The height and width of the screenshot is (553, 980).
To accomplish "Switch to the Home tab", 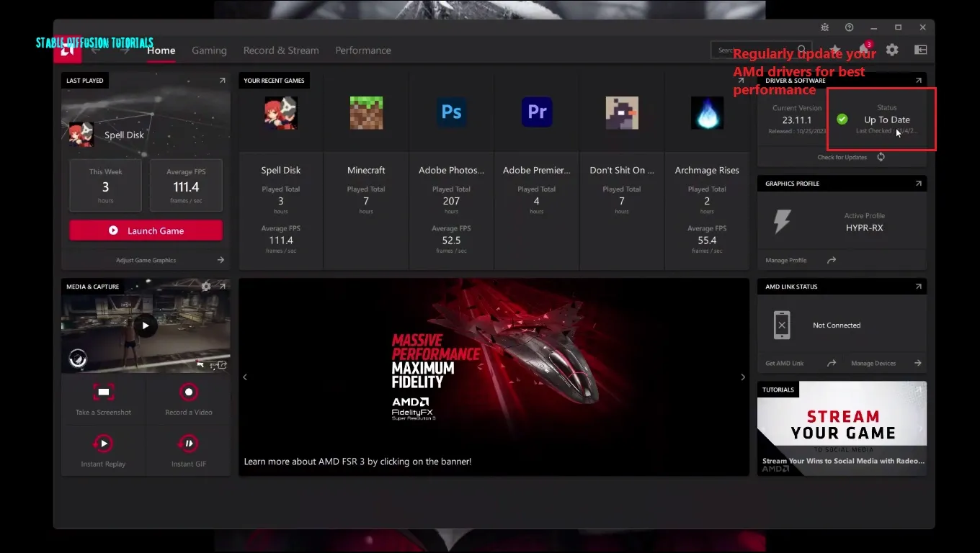I will pos(161,50).
